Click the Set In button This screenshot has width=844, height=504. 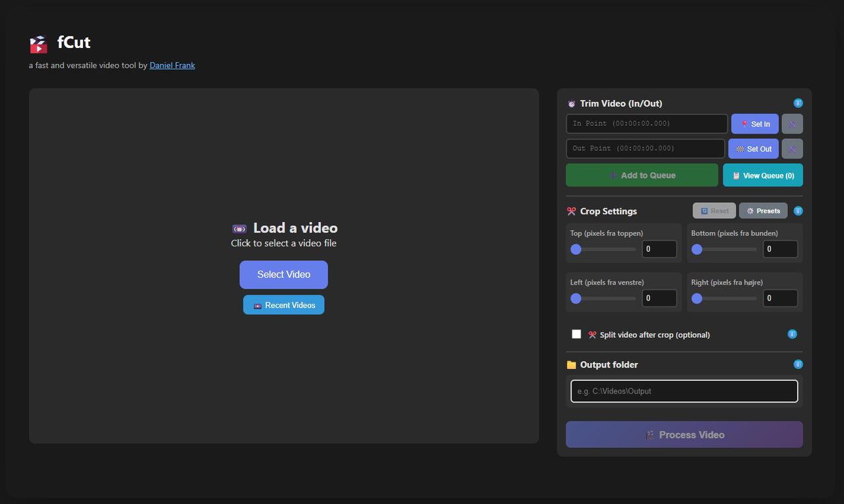[755, 124]
